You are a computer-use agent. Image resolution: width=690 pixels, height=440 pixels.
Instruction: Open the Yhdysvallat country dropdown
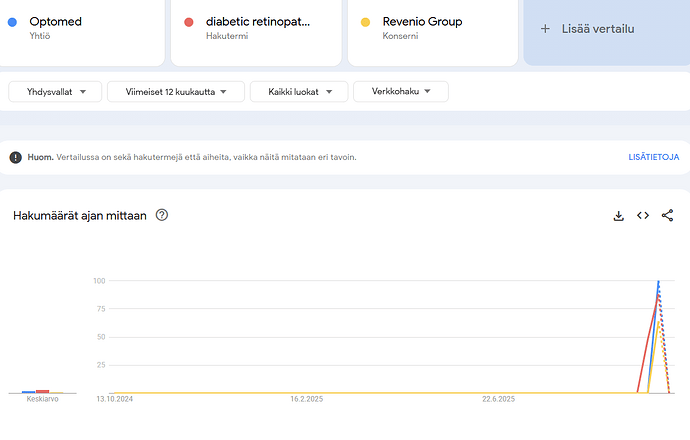[55, 92]
